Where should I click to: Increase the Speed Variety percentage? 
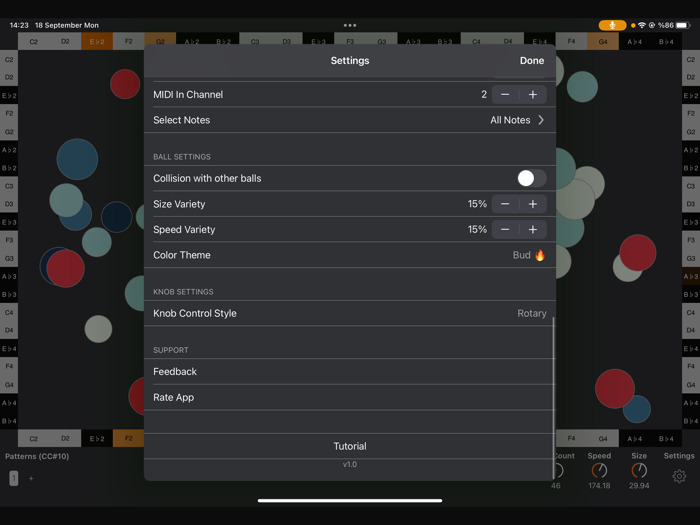tap(533, 229)
